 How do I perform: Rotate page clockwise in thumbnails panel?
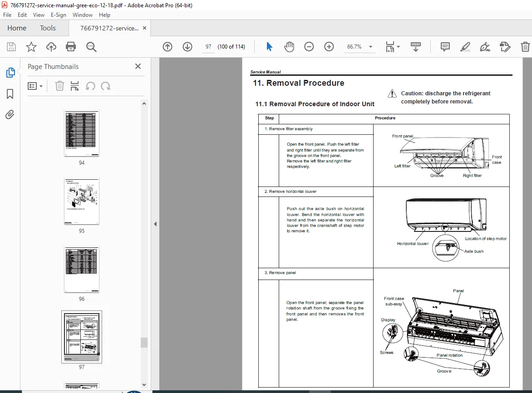tap(105, 86)
